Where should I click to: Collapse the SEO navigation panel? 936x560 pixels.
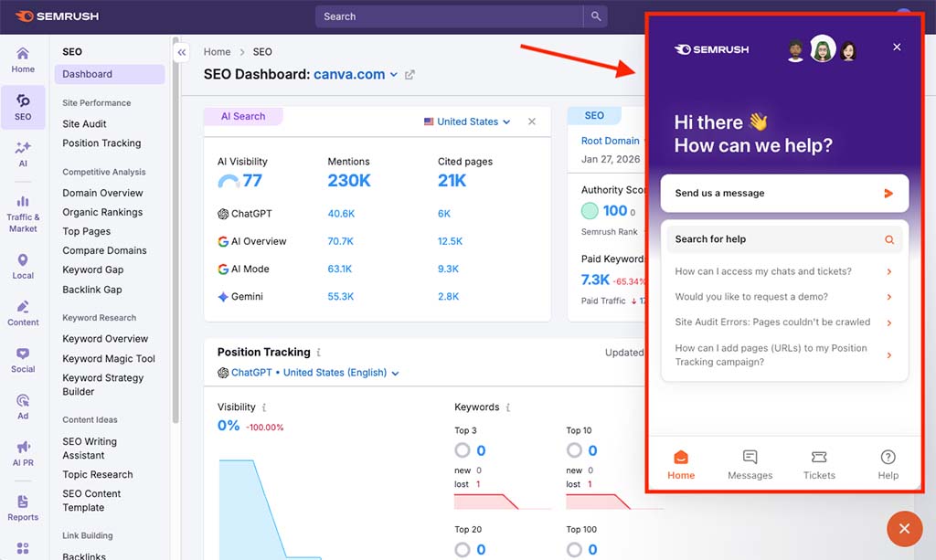182,52
